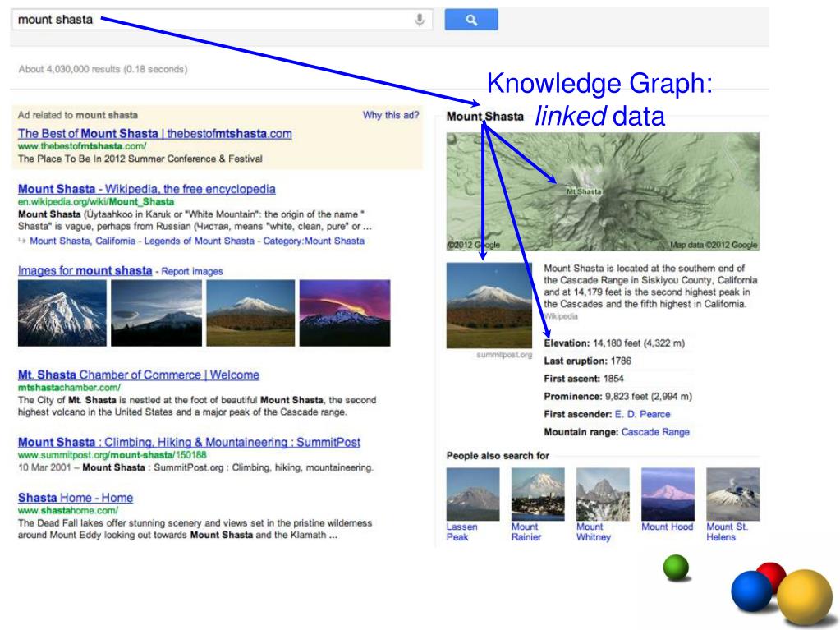This screenshot has width=840, height=630.
Task: Open 'Why this ad?' link
Action: 391,115
